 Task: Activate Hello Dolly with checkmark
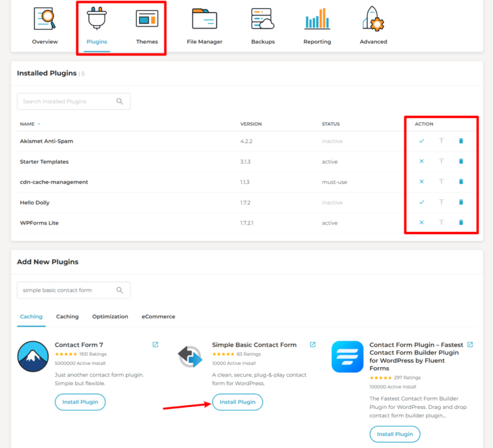[x=422, y=202]
